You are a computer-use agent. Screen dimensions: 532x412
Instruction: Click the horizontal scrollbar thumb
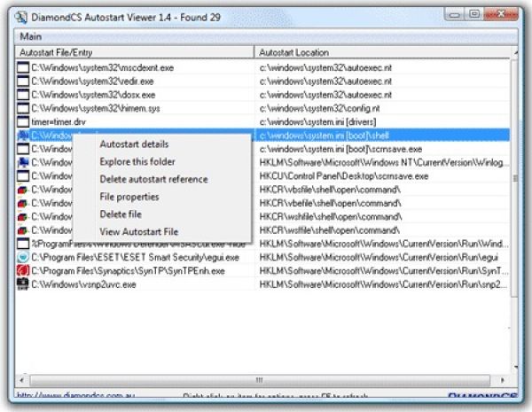pos(260,380)
